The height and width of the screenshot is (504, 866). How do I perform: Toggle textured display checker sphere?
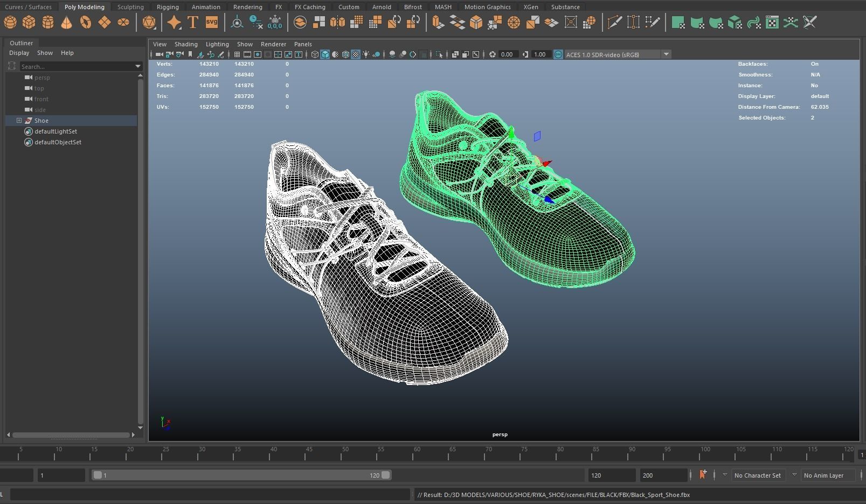(x=356, y=54)
